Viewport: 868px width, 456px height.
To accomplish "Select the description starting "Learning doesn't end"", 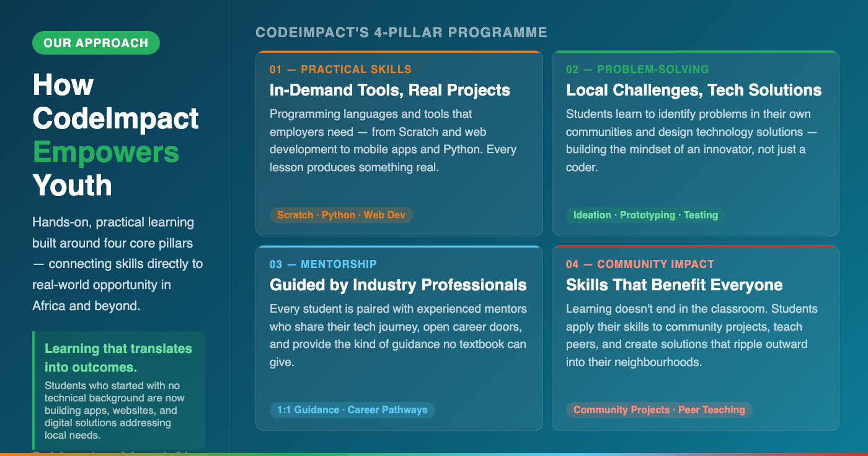I will click(x=692, y=336).
